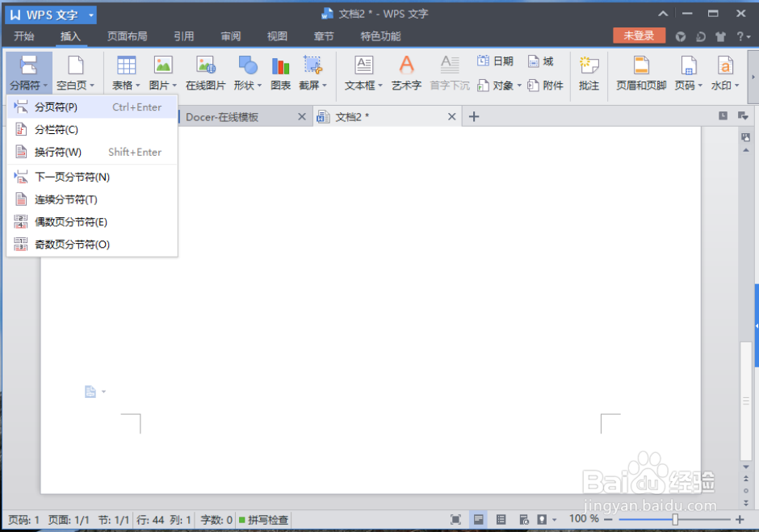Click the 图片 picture icon
Screen dimensions: 759x532
coord(163,66)
